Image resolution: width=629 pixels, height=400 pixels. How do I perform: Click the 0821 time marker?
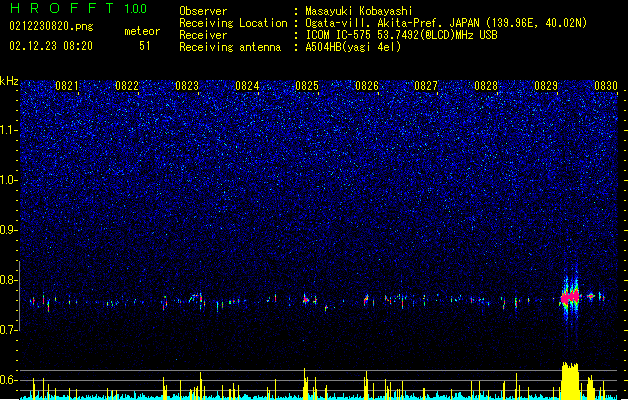(x=67, y=86)
